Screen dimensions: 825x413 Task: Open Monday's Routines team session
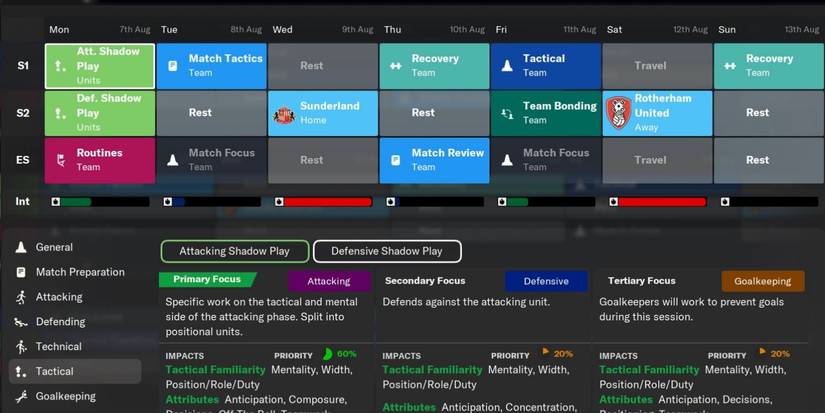click(100, 160)
